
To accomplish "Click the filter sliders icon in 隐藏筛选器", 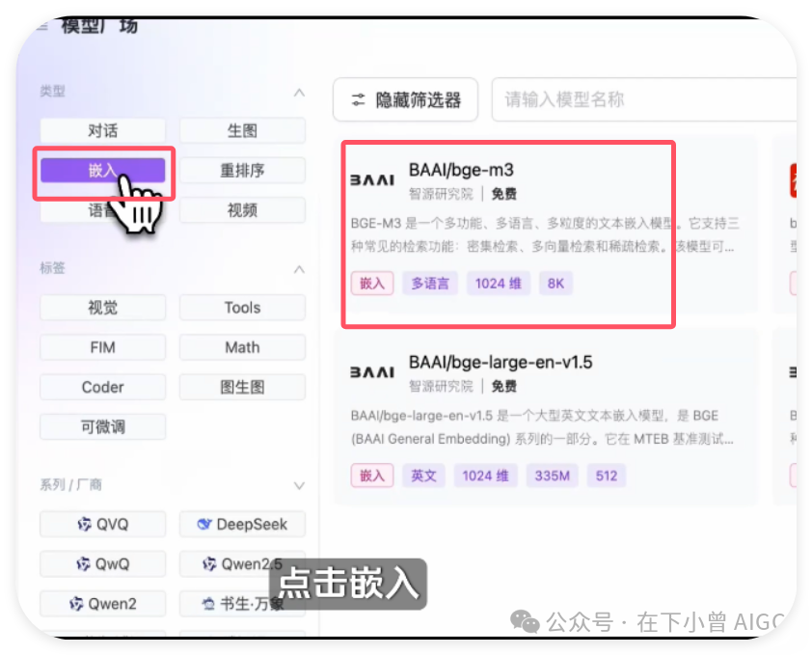I will [x=359, y=99].
